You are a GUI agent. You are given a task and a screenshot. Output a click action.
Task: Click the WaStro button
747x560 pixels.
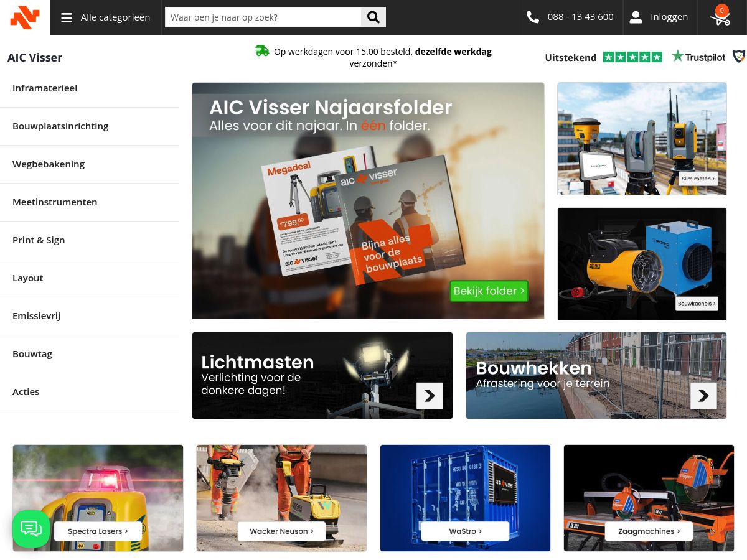pos(465,531)
